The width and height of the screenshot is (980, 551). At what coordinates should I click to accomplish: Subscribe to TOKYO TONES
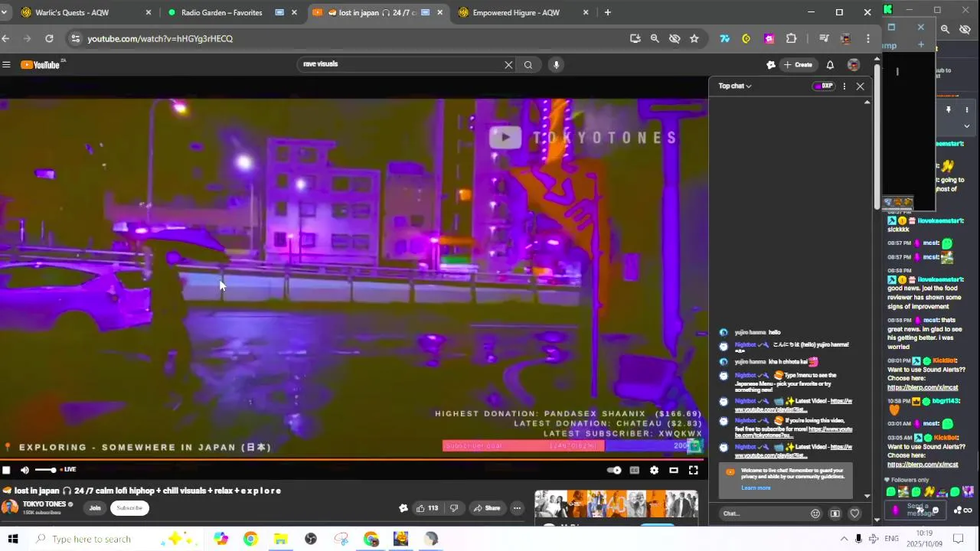(129, 508)
